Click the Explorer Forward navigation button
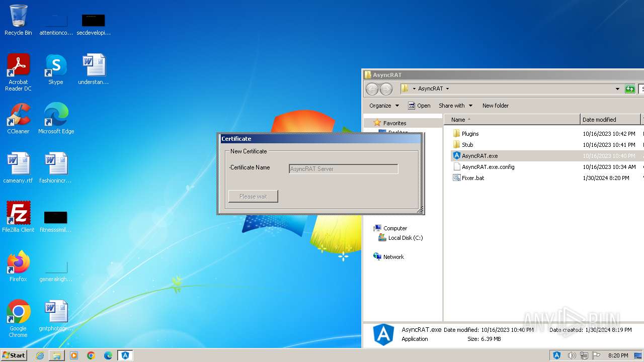The width and height of the screenshot is (644, 362). (x=386, y=89)
